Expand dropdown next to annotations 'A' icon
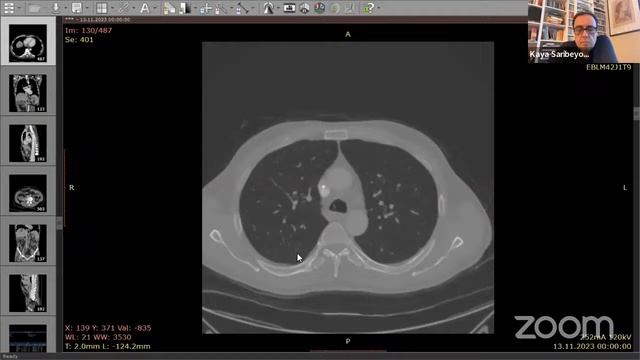 [155, 8]
